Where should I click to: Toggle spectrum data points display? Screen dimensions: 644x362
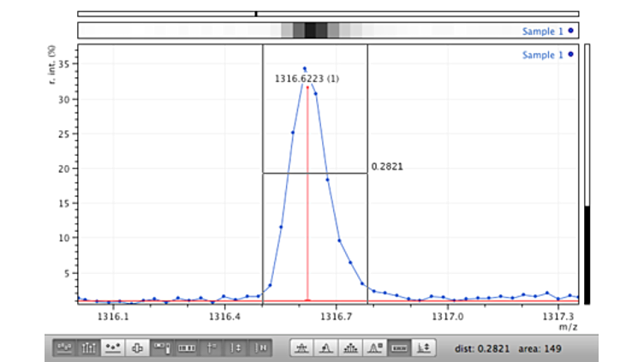(113, 348)
